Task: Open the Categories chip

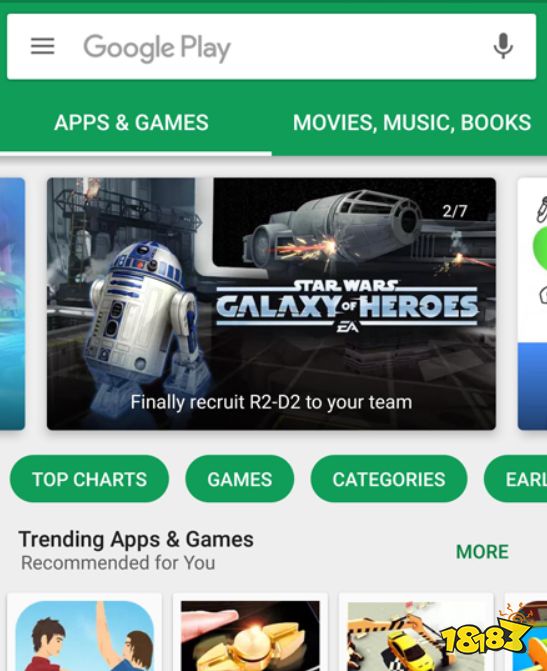Action: click(x=389, y=479)
